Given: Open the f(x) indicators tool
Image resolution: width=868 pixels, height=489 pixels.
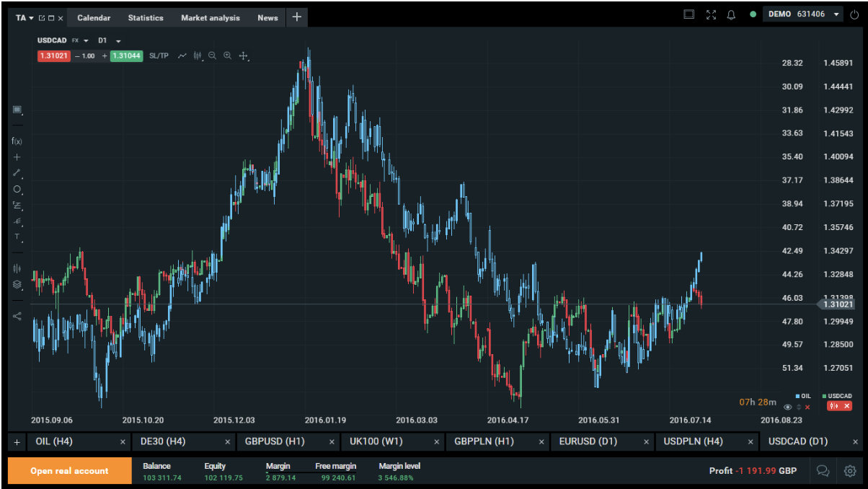Looking at the screenshot, I should (x=17, y=141).
